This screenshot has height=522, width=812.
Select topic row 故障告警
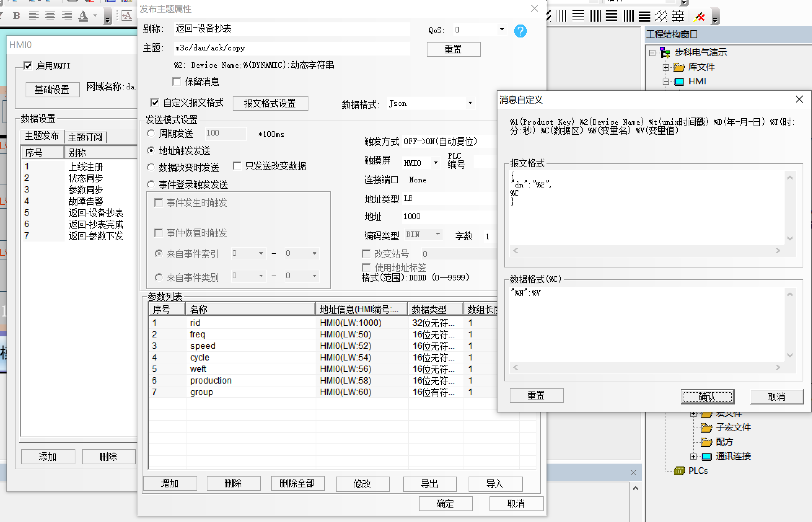pos(79,201)
